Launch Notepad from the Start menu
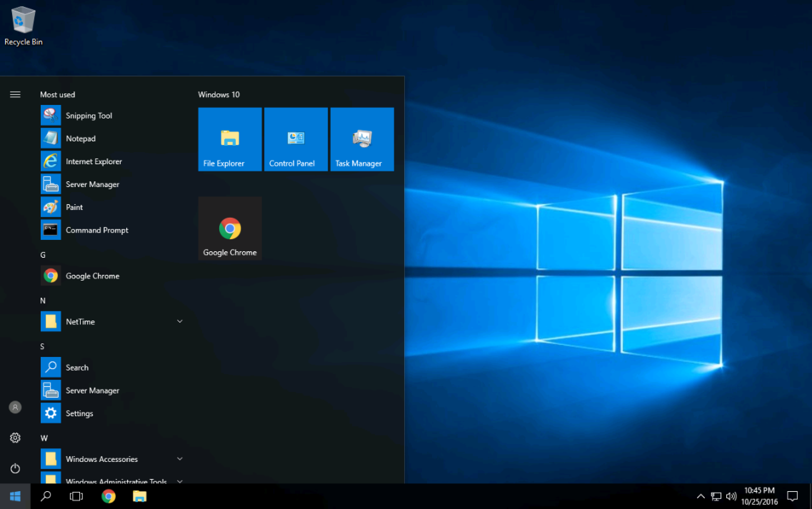The image size is (812, 509). coord(81,138)
